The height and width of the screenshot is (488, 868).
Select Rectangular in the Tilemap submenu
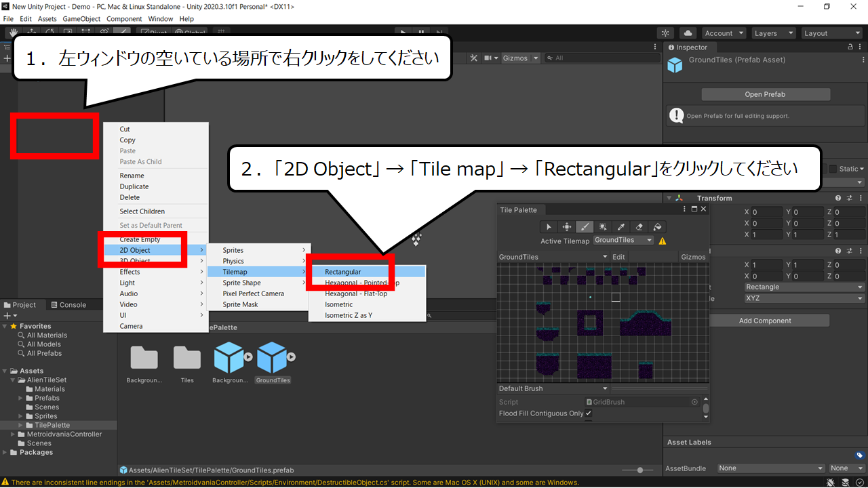pyautogui.click(x=367, y=272)
